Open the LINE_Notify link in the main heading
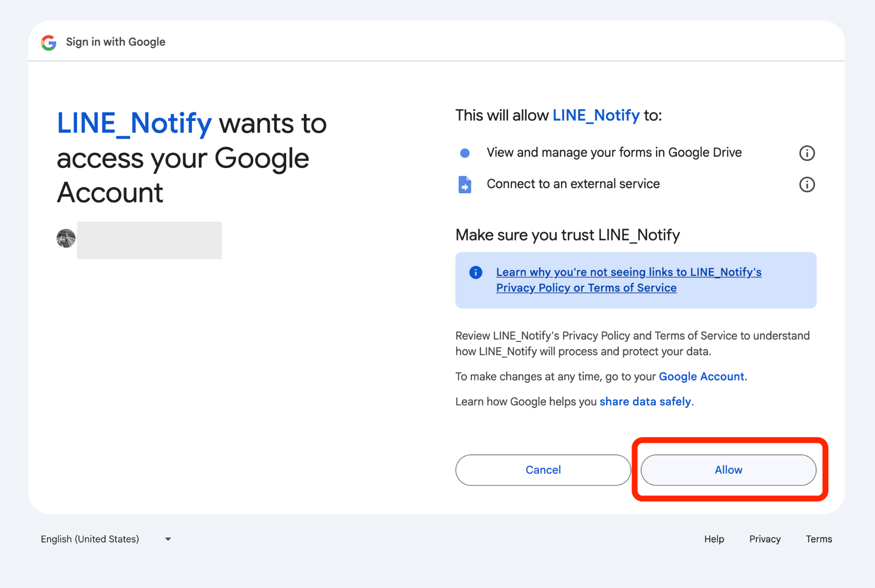875x588 pixels. click(x=134, y=123)
